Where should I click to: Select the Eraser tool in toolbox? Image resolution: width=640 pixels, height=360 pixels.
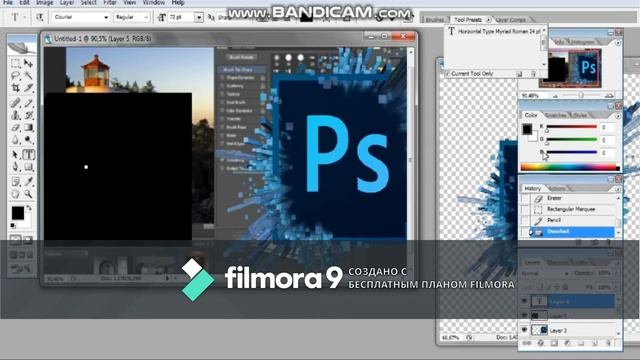tap(16, 128)
